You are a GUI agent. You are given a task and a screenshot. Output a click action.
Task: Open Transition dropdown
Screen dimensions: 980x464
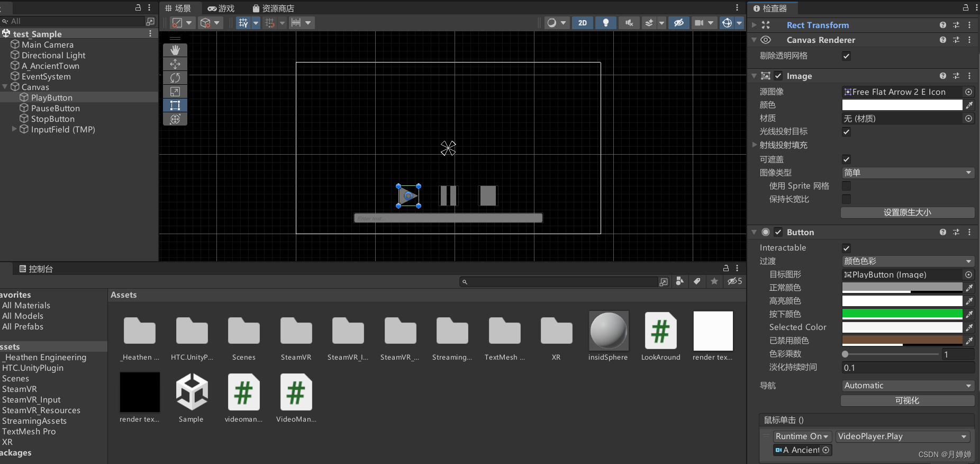[908, 261]
